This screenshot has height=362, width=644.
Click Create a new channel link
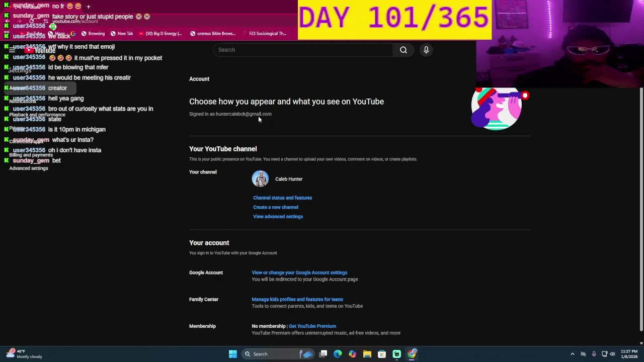pyautogui.click(x=276, y=207)
